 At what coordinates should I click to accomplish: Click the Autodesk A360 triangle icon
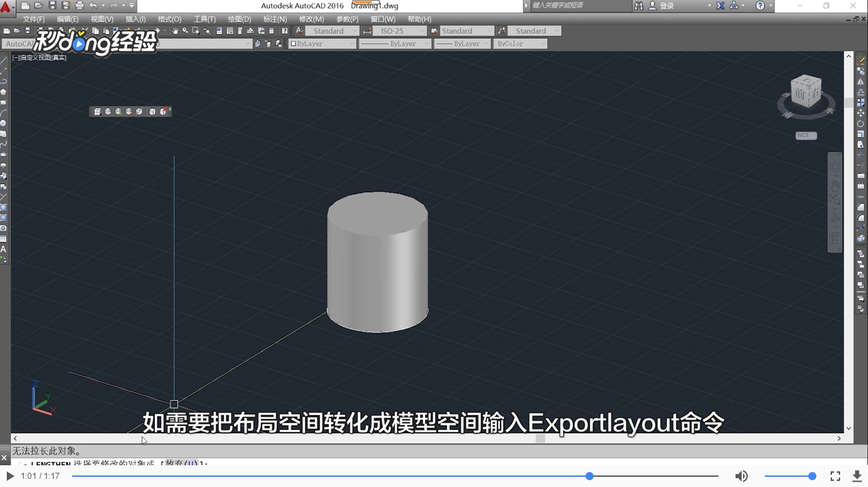pyautogui.click(x=734, y=6)
